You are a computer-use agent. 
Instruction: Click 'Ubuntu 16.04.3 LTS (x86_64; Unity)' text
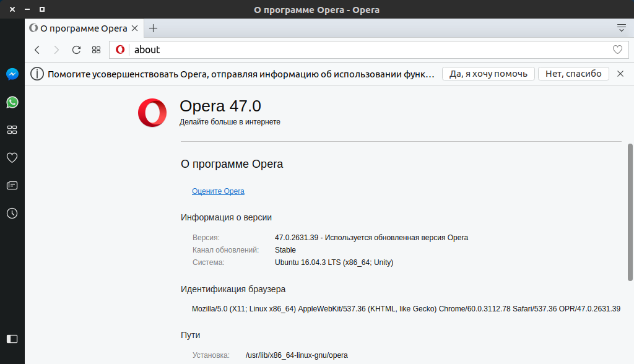point(334,262)
